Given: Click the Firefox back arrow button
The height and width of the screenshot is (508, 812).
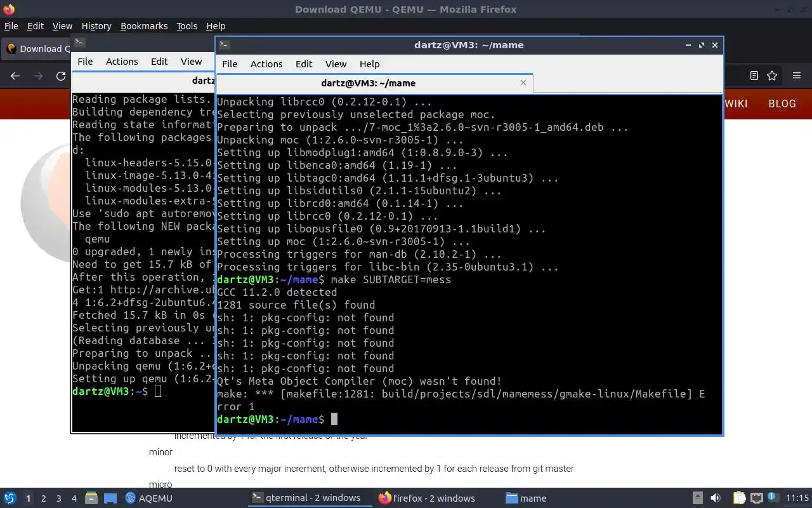Looking at the screenshot, I should (15, 76).
